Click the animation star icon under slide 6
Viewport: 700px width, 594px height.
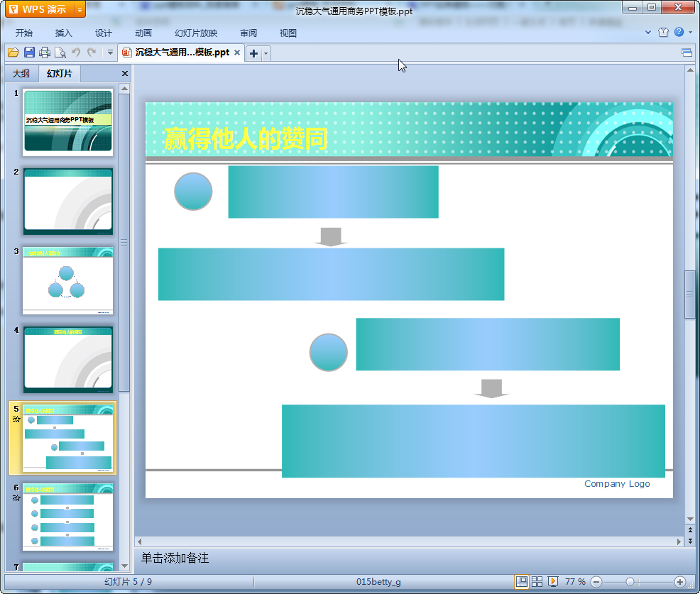click(x=16, y=498)
